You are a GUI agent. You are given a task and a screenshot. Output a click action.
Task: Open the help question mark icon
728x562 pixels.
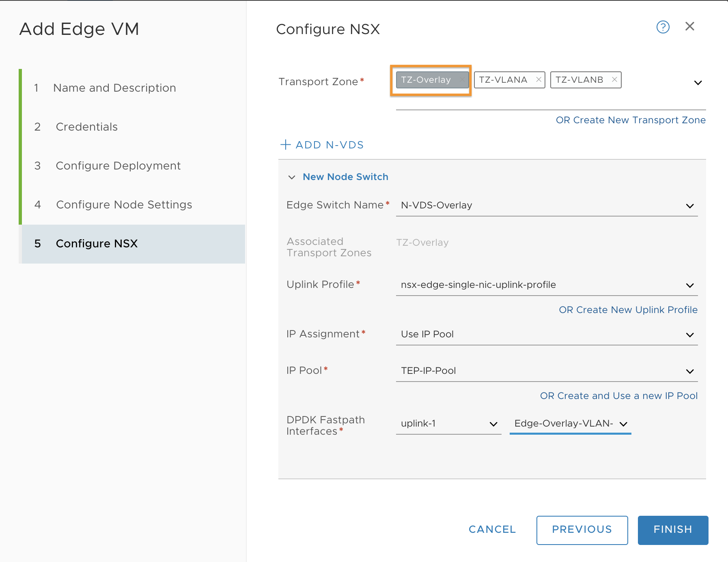(663, 27)
